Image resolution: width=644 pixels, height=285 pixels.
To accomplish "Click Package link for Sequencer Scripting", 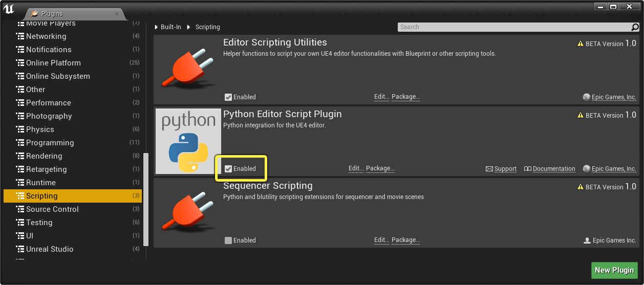I will click(406, 240).
